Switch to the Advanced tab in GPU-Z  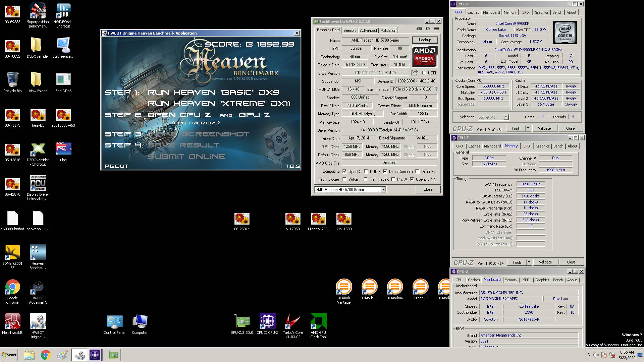[368, 30]
